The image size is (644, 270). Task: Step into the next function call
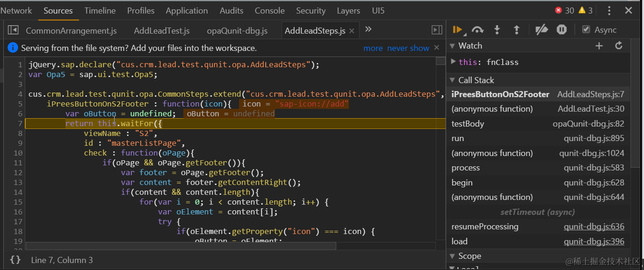pos(497,30)
